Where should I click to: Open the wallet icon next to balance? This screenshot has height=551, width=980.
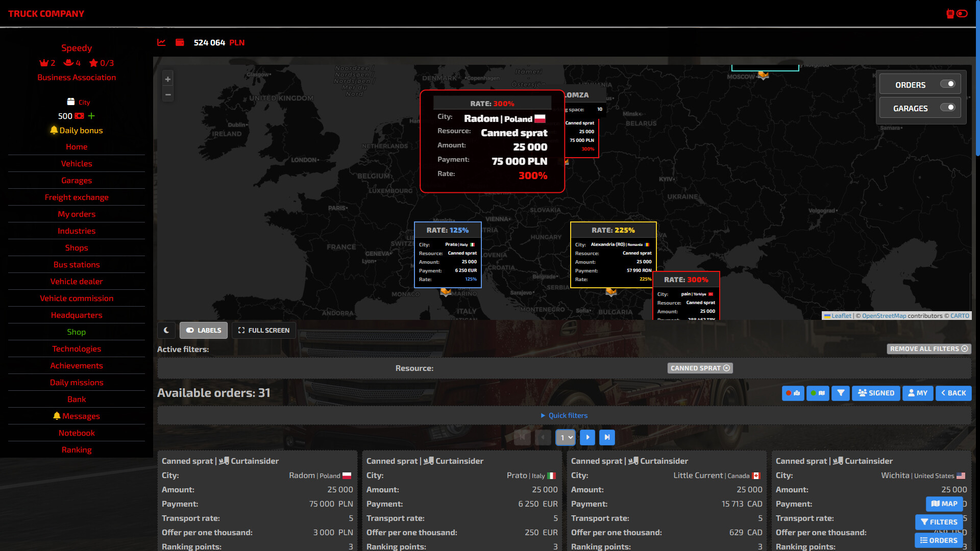[180, 42]
